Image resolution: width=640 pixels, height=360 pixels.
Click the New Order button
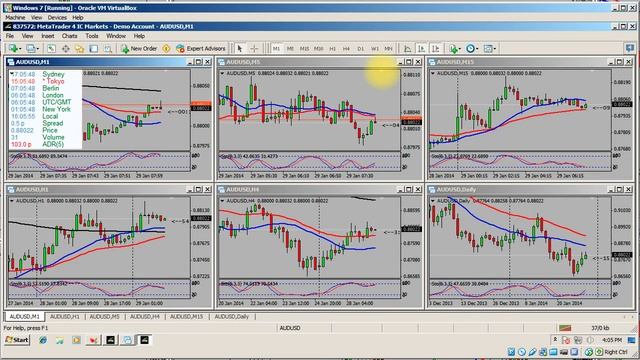pyautogui.click(x=139, y=49)
